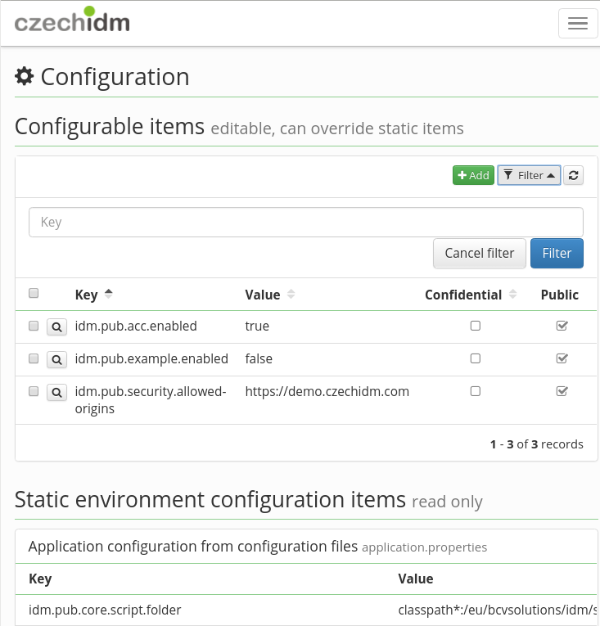This screenshot has width=600, height=626.
Task: Focus the Key filter input field
Action: pyautogui.click(x=306, y=222)
